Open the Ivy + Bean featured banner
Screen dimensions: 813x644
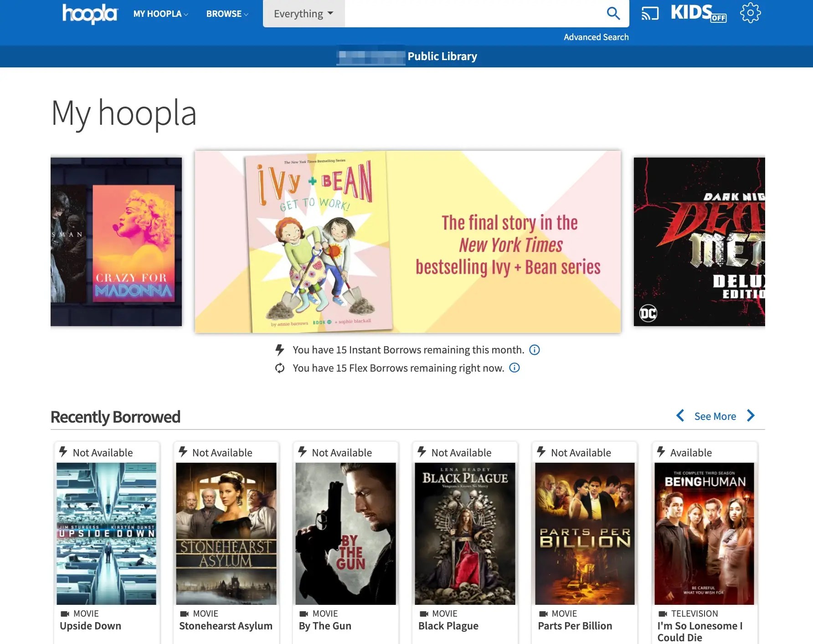pyautogui.click(x=407, y=242)
